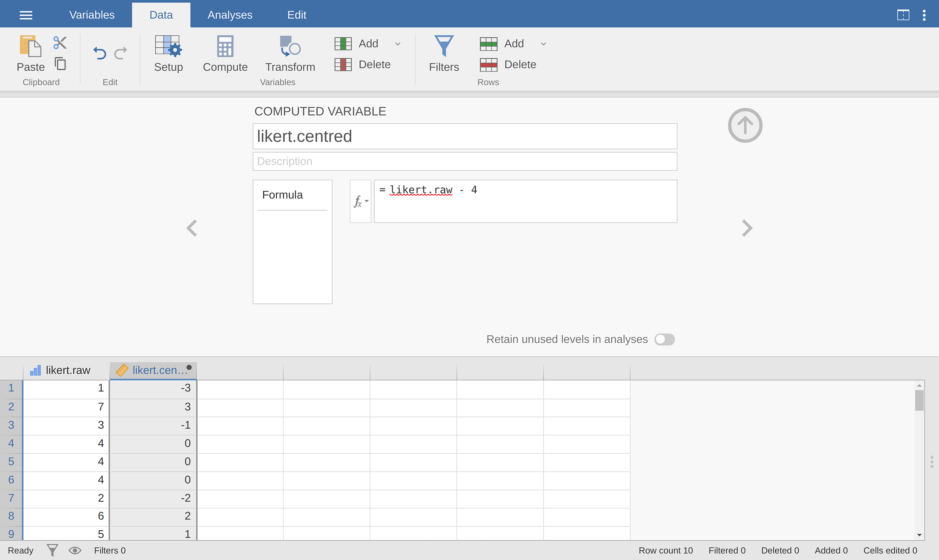Toggle the filtered rows eye icon
Image resolution: width=939 pixels, height=560 pixels.
click(75, 551)
